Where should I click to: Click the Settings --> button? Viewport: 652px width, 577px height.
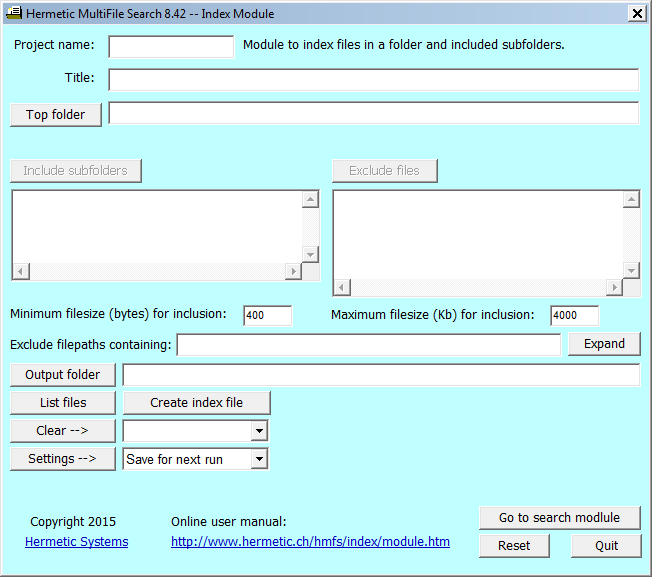tap(63, 459)
